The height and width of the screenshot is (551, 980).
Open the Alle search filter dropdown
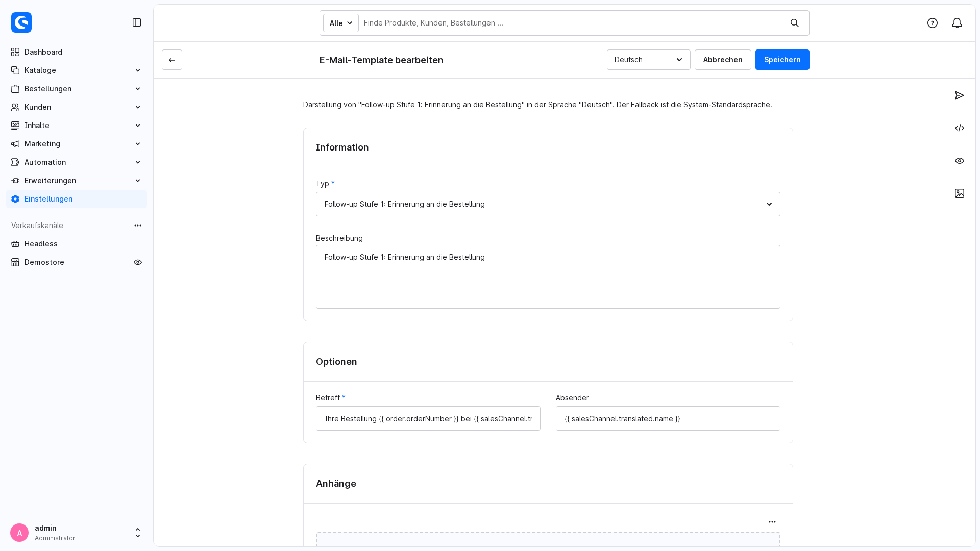[x=341, y=23]
